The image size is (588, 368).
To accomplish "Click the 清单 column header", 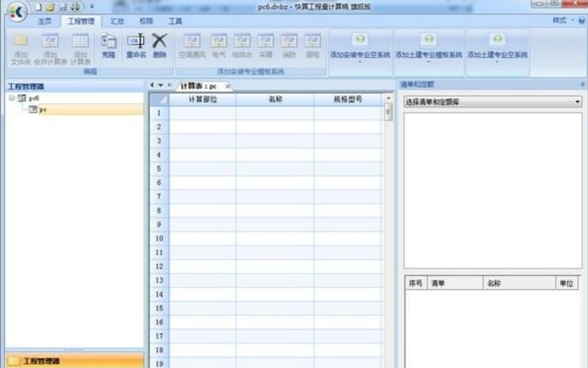I will (455, 283).
